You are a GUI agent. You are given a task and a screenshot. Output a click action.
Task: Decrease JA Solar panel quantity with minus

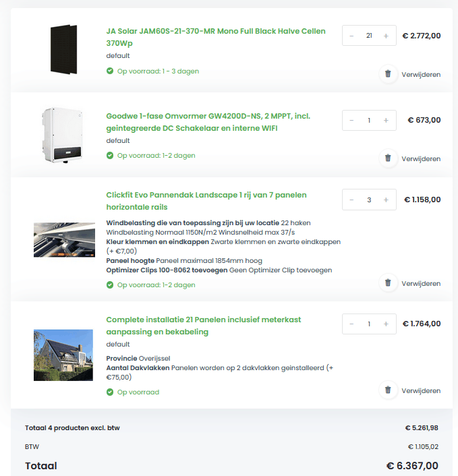[x=352, y=36]
